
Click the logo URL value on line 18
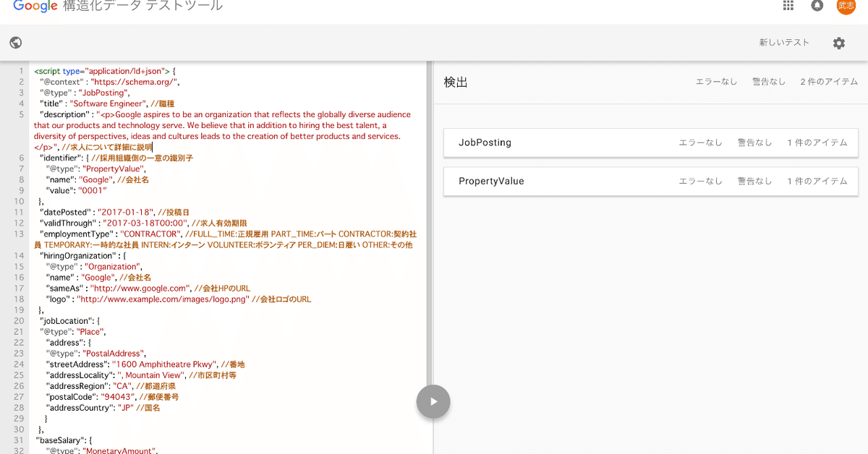(163, 299)
